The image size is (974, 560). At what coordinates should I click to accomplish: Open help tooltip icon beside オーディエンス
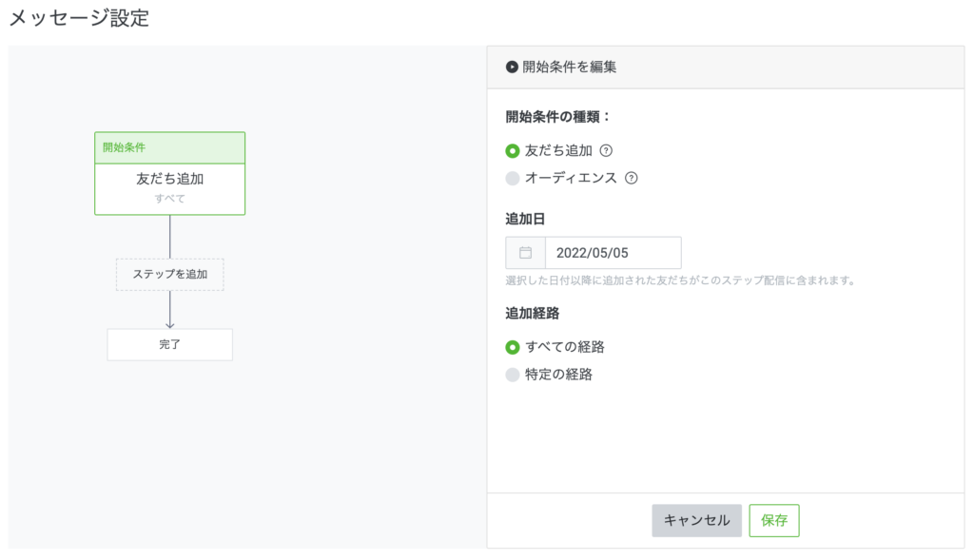pos(631,178)
